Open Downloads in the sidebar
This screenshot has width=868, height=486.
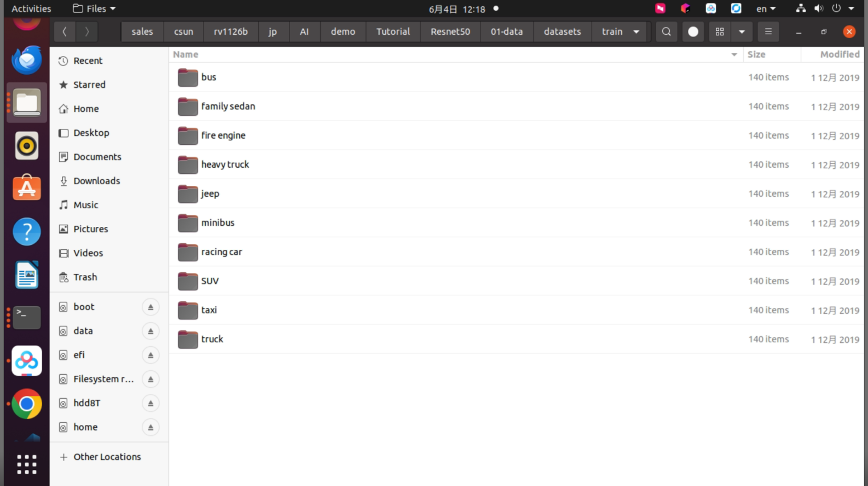pos(109,181)
